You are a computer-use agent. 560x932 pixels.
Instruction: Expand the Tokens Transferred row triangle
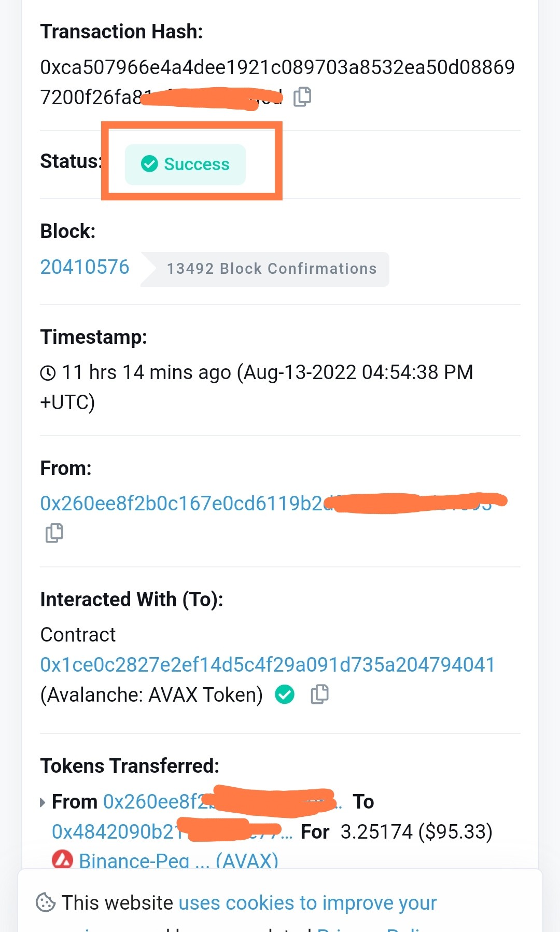(43, 802)
